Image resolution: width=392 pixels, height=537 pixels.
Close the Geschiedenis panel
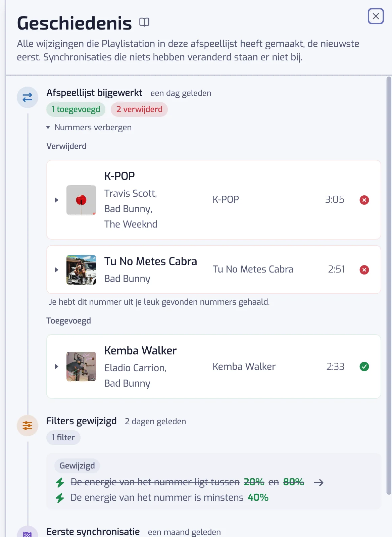(x=376, y=16)
